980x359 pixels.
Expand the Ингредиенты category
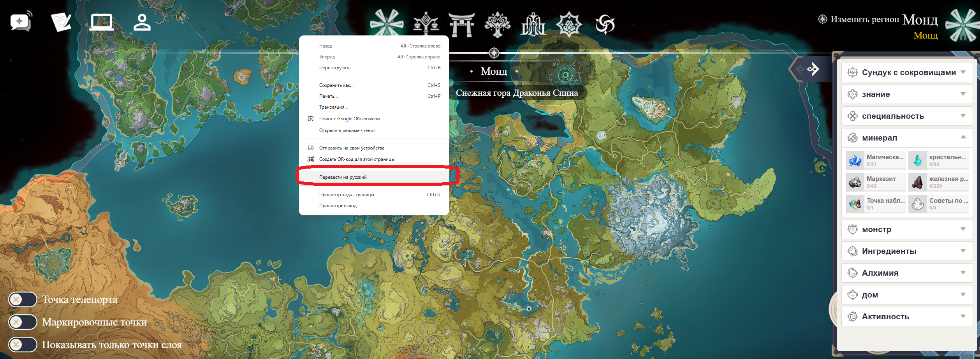pos(907,251)
